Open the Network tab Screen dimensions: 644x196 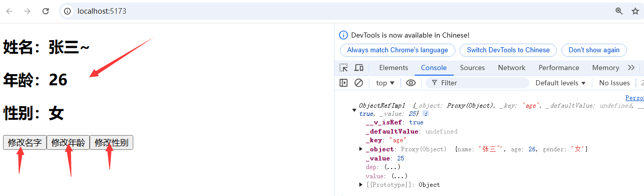pyautogui.click(x=512, y=68)
